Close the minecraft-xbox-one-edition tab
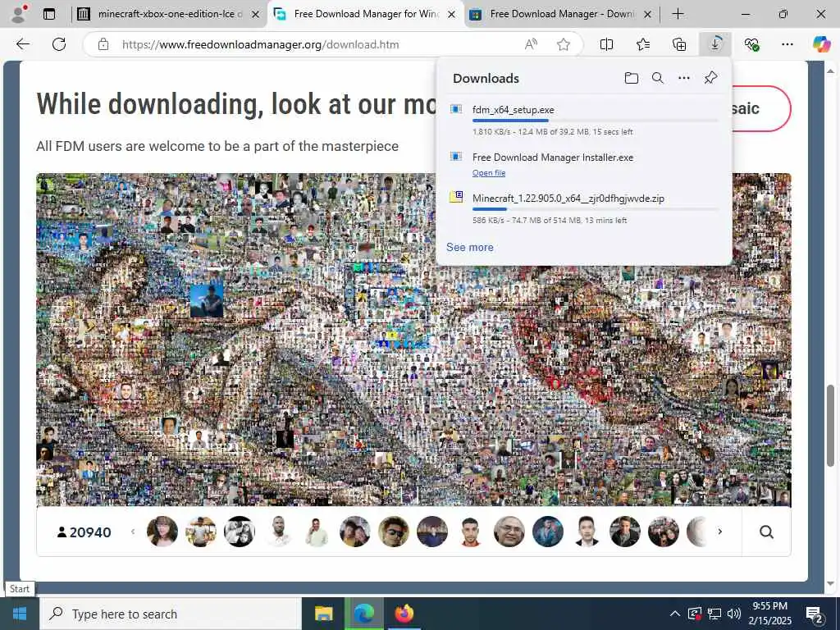Image resolution: width=840 pixels, height=630 pixels. pos(256,15)
